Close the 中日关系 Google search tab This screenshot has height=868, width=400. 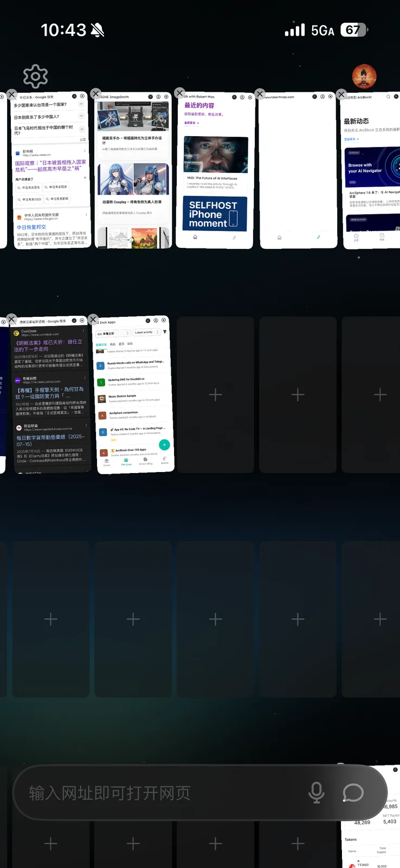point(12,94)
